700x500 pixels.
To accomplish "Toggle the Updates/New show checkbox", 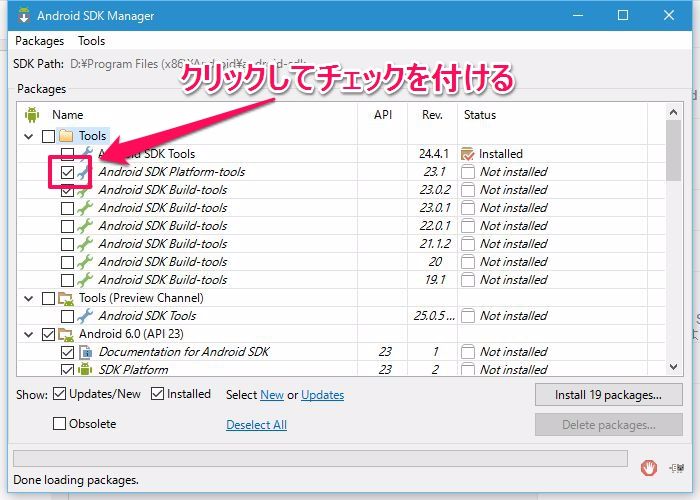I will pos(59,394).
